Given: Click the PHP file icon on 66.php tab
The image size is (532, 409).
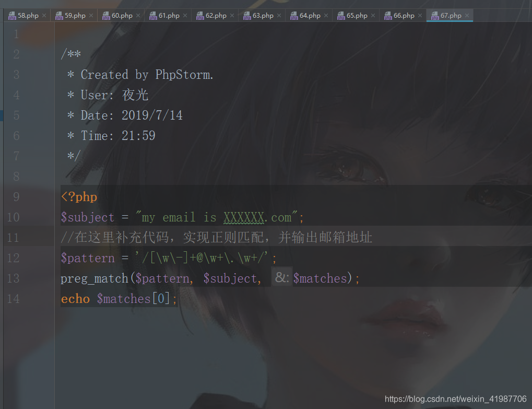Looking at the screenshot, I should point(388,16).
